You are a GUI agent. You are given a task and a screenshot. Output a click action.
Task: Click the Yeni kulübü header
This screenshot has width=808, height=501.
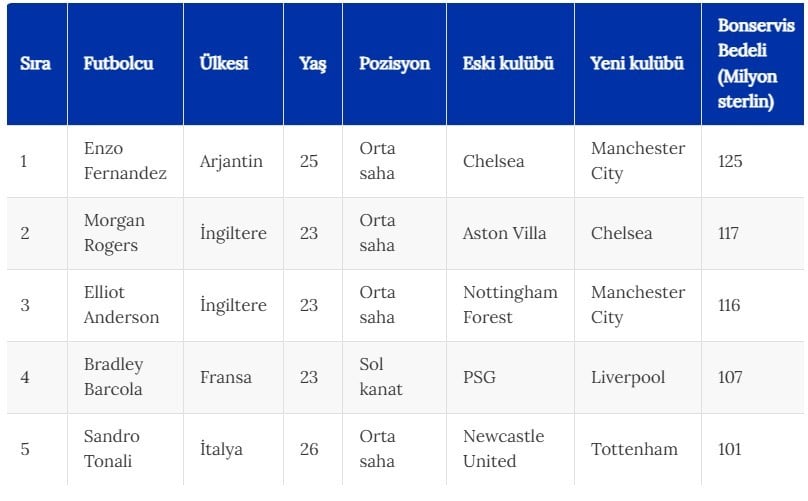click(637, 63)
